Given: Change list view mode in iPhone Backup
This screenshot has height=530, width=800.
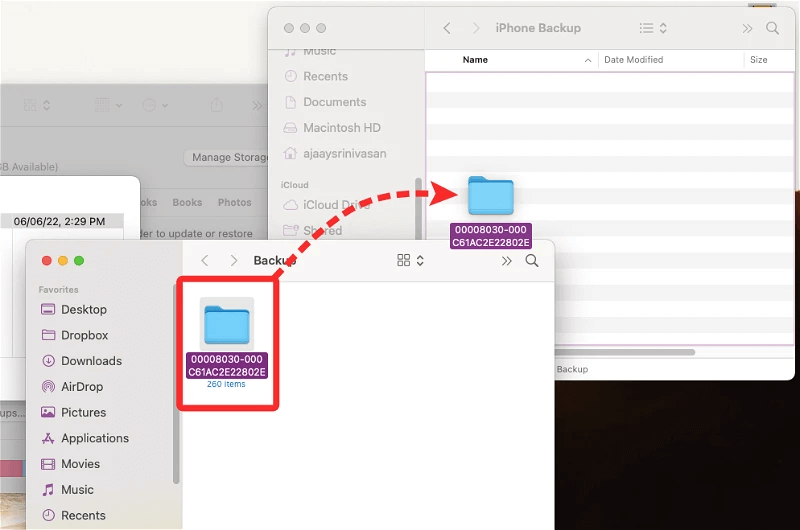Looking at the screenshot, I should point(653,28).
